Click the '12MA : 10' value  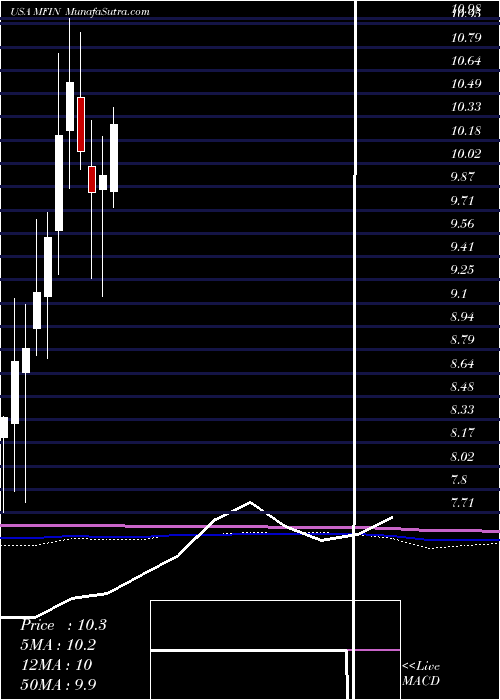(x=56, y=664)
